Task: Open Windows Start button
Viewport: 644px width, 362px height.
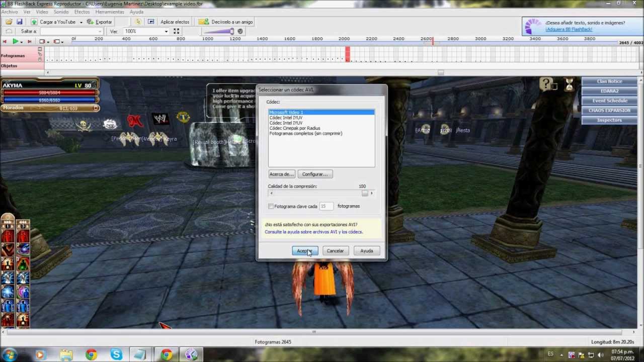Action: pos(9,354)
